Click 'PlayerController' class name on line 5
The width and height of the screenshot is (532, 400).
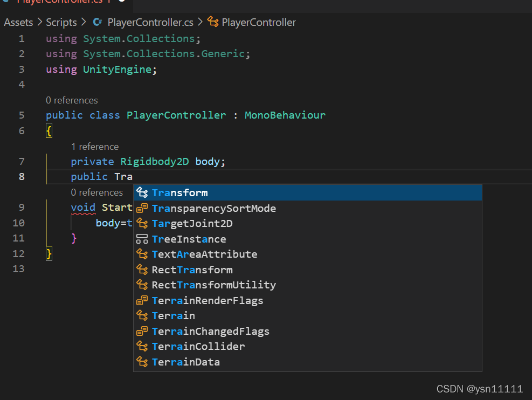click(x=176, y=115)
